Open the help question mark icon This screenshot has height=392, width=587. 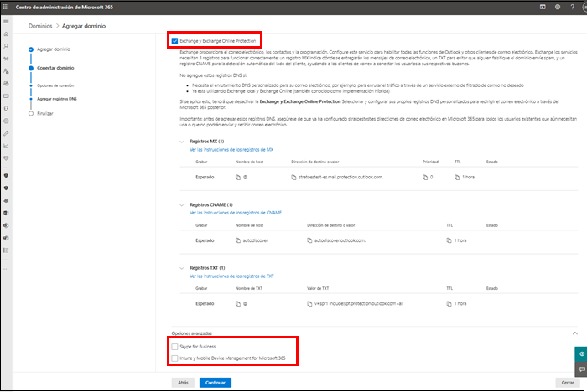(x=572, y=7)
